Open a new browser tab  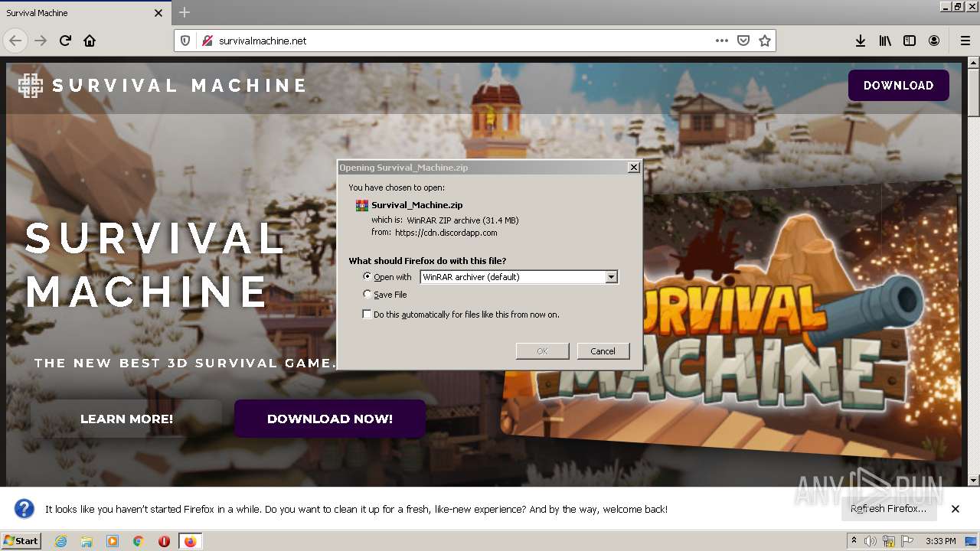coord(185,12)
